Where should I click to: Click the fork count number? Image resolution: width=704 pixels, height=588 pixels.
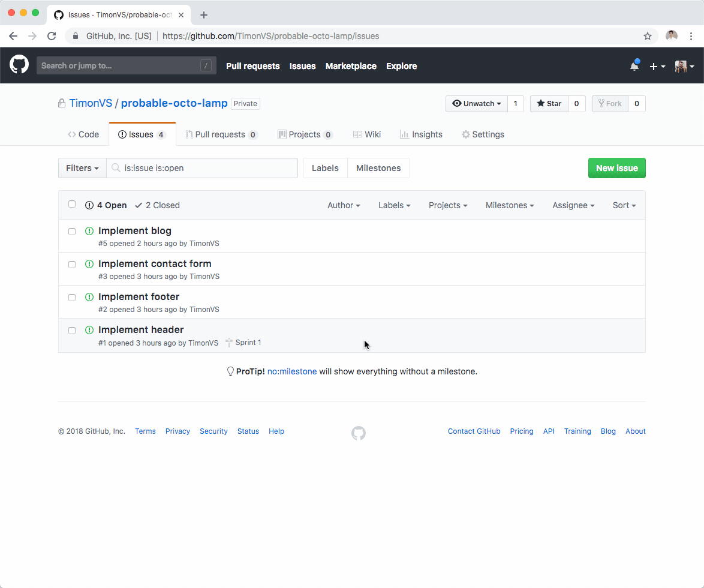tap(637, 104)
